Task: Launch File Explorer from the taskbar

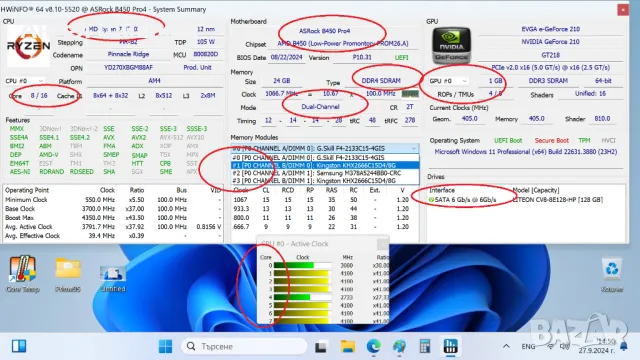Action: [x=348, y=347]
